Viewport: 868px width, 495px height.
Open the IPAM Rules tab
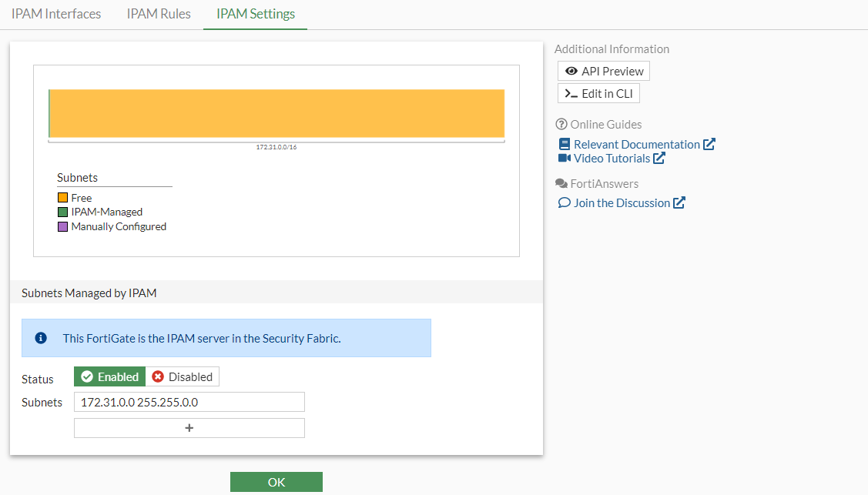(159, 14)
